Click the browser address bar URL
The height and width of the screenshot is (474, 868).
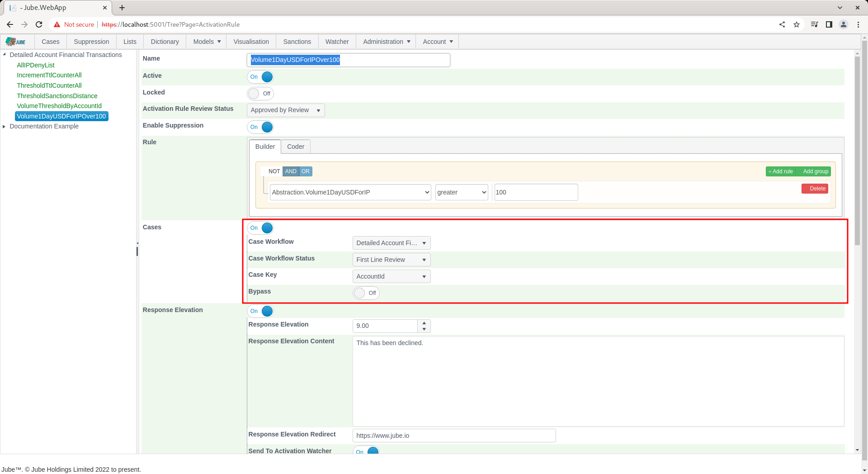point(170,24)
